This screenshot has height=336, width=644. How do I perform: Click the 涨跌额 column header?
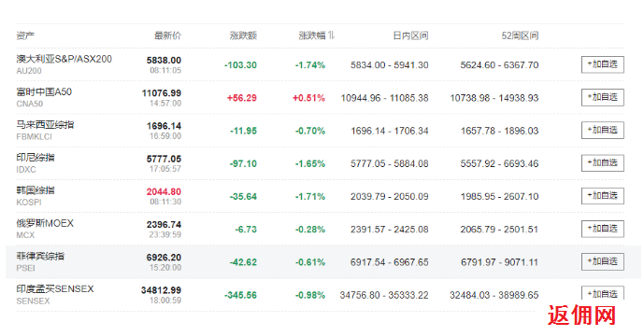tap(243, 35)
